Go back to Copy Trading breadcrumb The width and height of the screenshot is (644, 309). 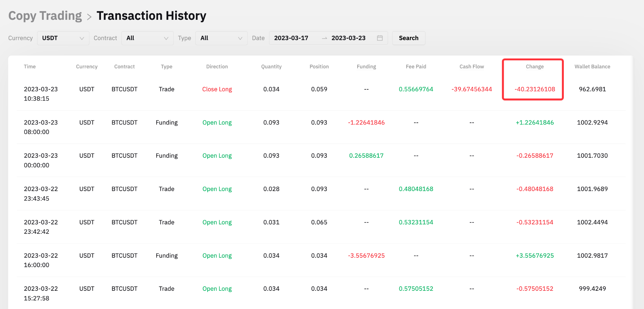(x=45, y=16)
